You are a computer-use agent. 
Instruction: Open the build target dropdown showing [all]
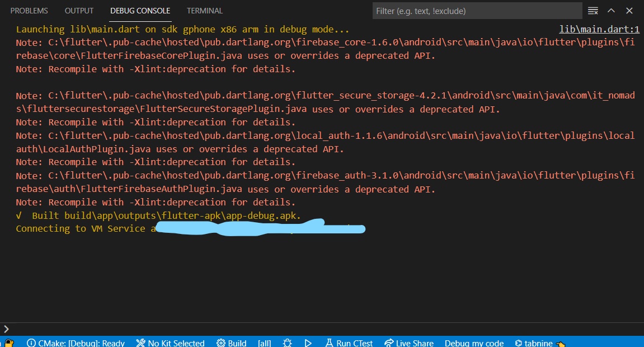point(264,343)
